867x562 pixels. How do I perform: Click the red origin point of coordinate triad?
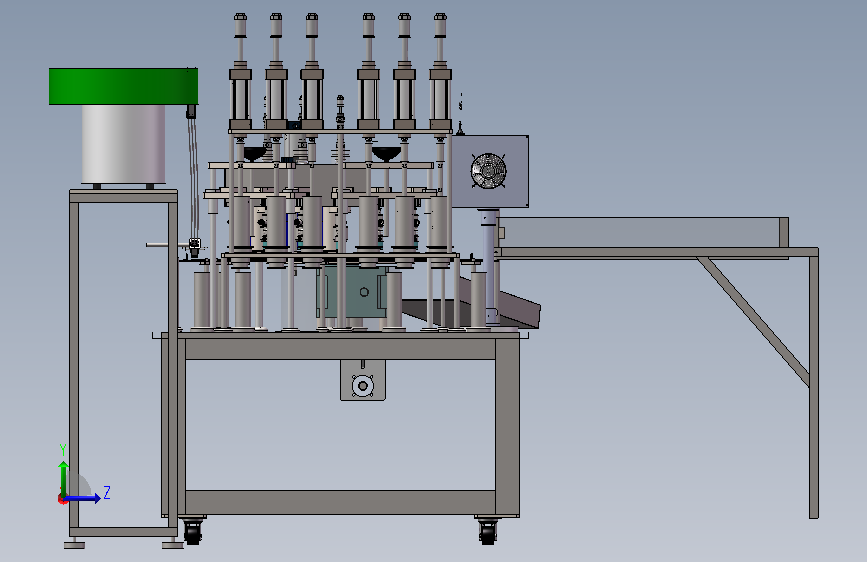coord(62,499)
